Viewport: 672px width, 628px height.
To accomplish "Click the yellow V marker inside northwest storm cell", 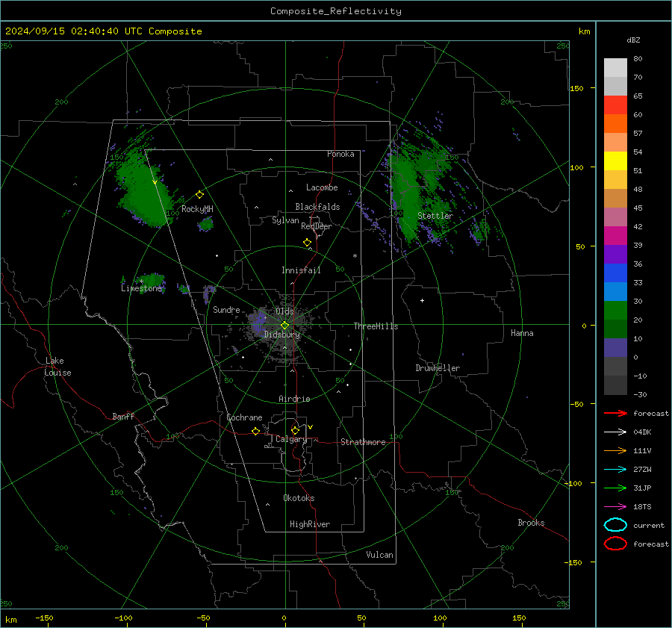I will (155, 183).
